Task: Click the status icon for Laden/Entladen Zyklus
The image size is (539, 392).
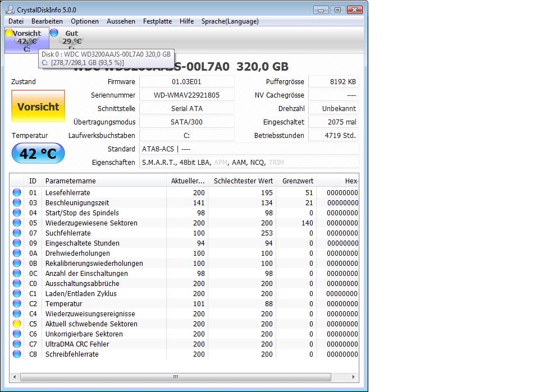Action: click(17, 293)
